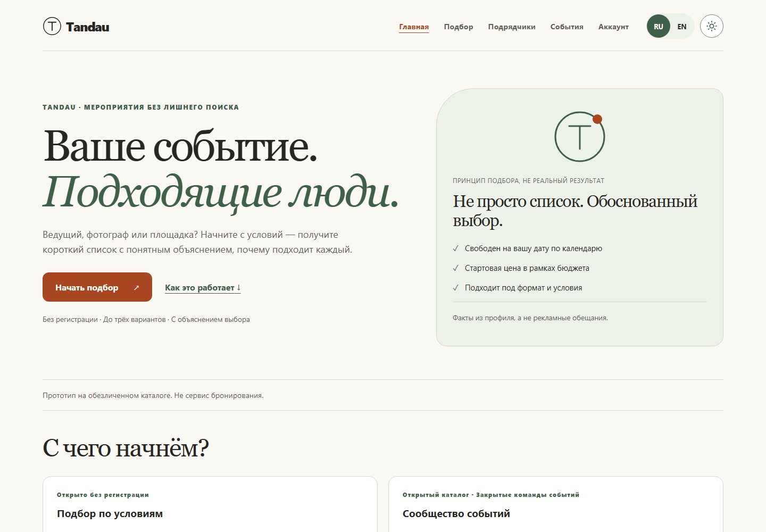Open the Подбор по условиям card

tap(210, 504)
